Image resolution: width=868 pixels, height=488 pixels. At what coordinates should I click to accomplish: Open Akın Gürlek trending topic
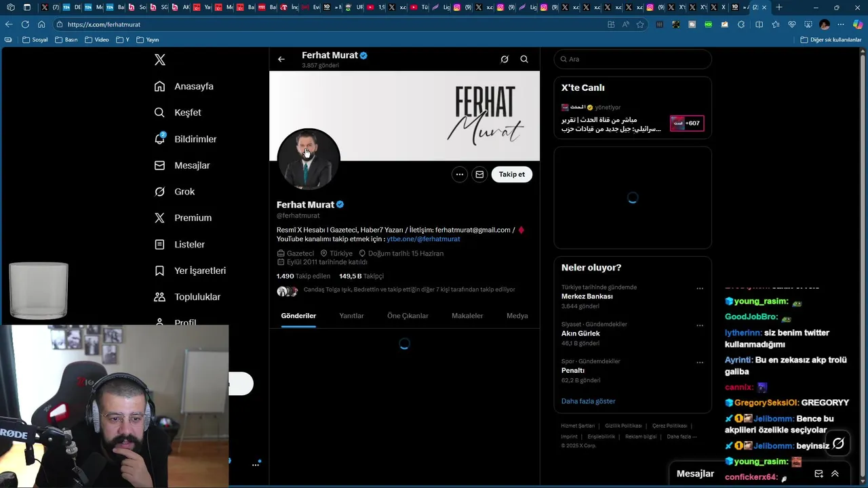tap(580, 333)
